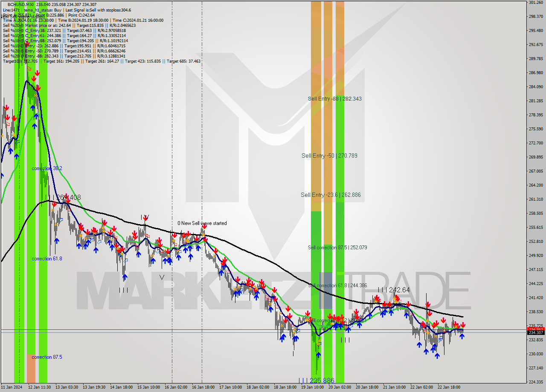Click price axis value 249.920
The image size is (546, 392).
click(x=536, y=255)
